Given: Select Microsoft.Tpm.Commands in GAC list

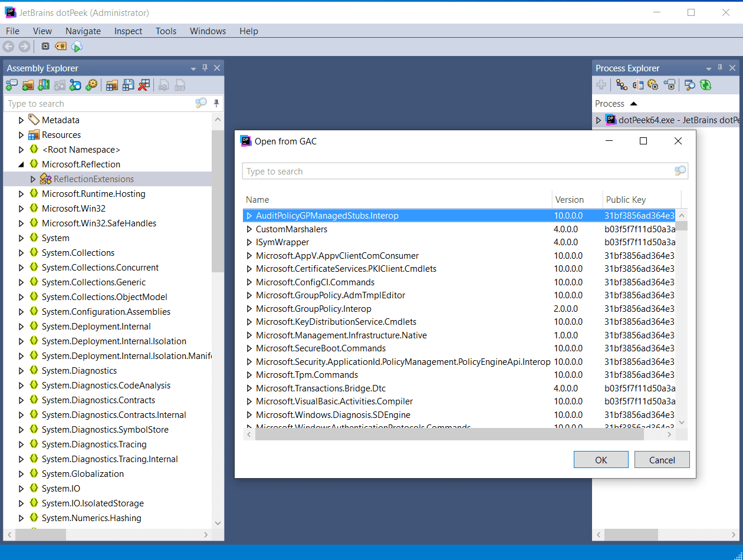Looking at the screenshot, I should point(307,375).
